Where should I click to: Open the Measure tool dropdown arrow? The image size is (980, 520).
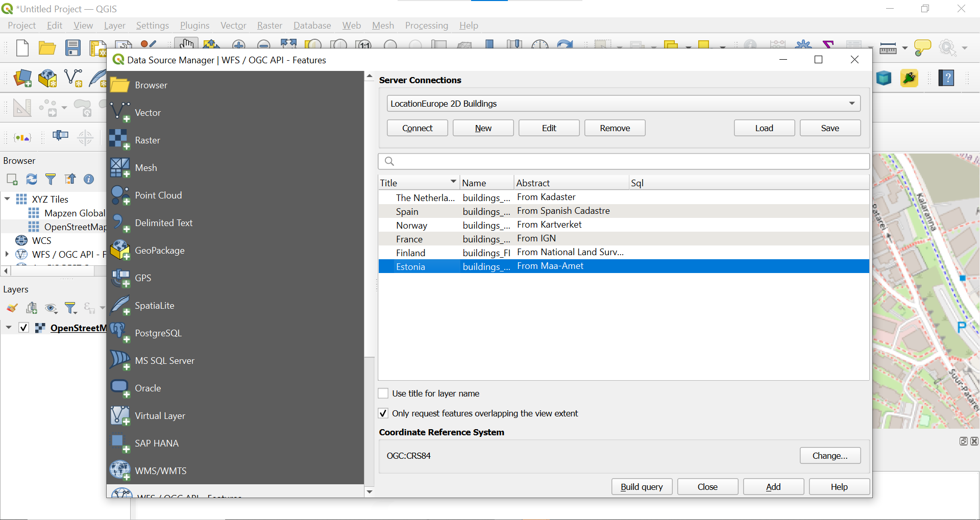pyautogui.click(x=905, y=48)
